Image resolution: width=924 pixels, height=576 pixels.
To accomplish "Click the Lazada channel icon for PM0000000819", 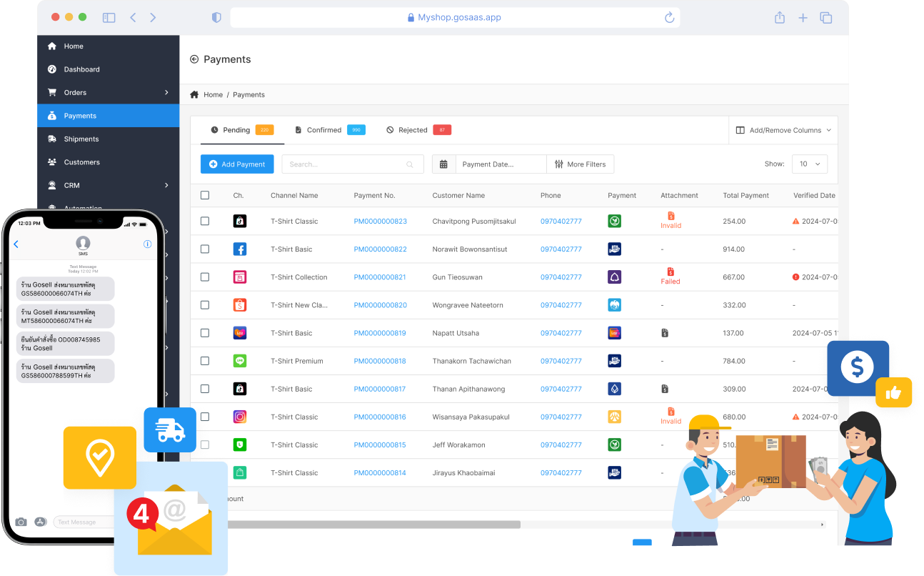I will [x=240, y=333].
